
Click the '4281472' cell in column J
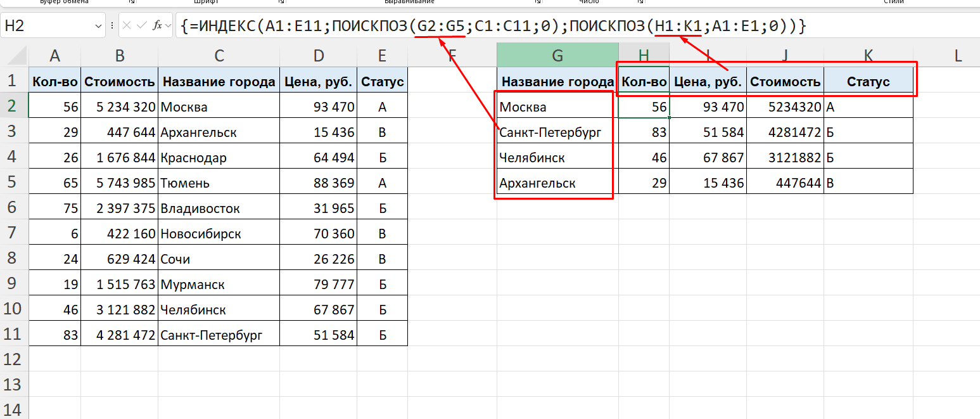click(x=786, y=132)
